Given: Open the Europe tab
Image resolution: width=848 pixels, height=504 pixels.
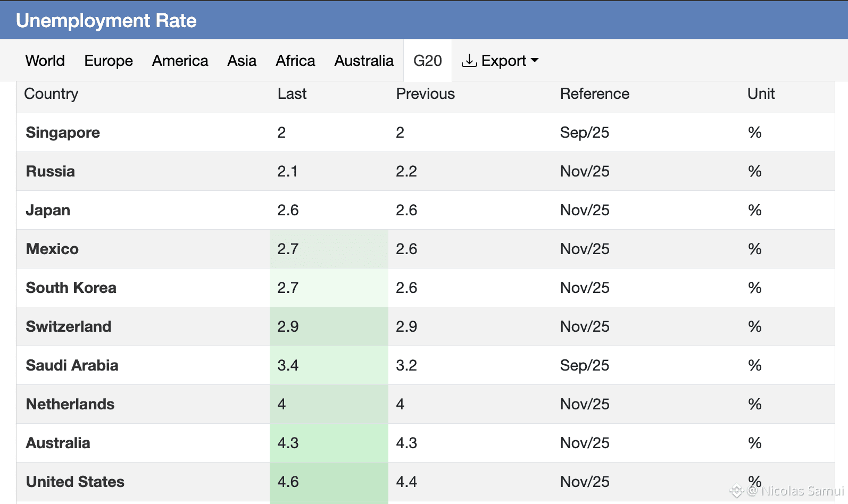Looking at the screenshot, I should 109,61.
